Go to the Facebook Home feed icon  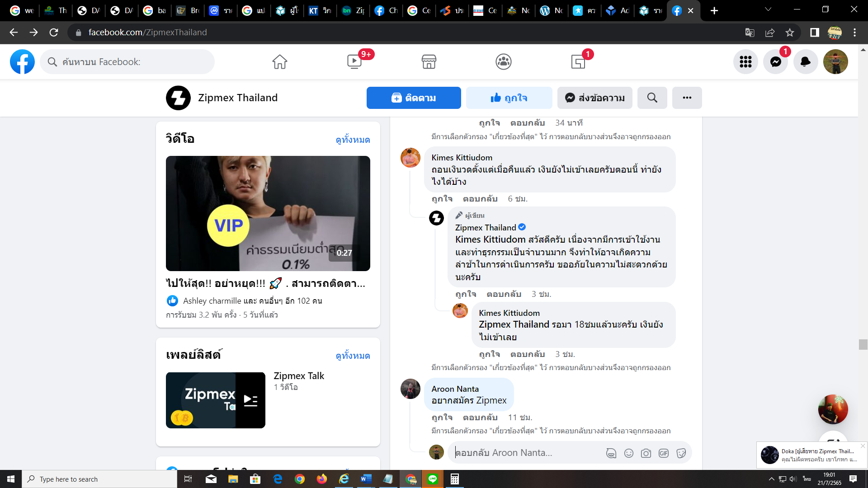pos(279,62)
